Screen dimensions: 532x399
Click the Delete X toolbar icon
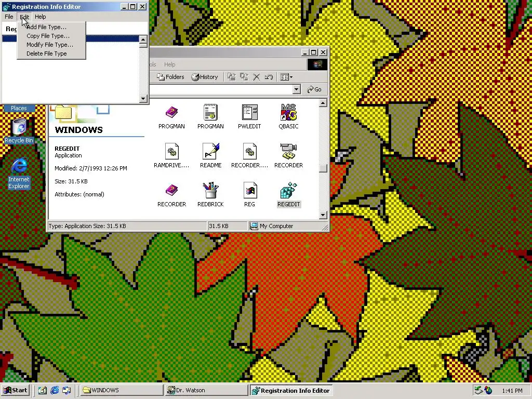click(x=257, y=77)
